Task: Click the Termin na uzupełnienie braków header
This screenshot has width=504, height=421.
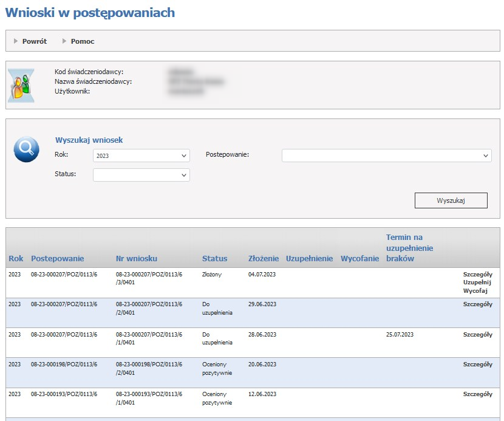Action: click(409, 248)
